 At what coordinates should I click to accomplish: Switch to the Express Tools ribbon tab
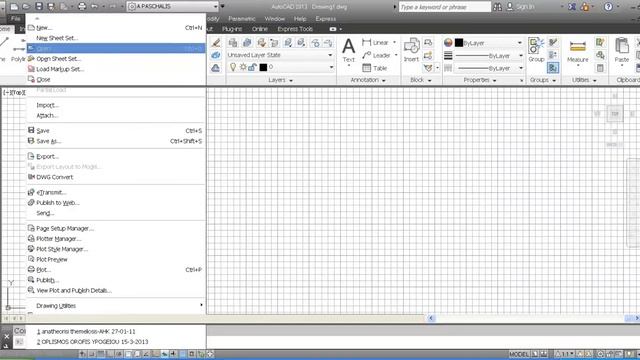coord(295,29)
